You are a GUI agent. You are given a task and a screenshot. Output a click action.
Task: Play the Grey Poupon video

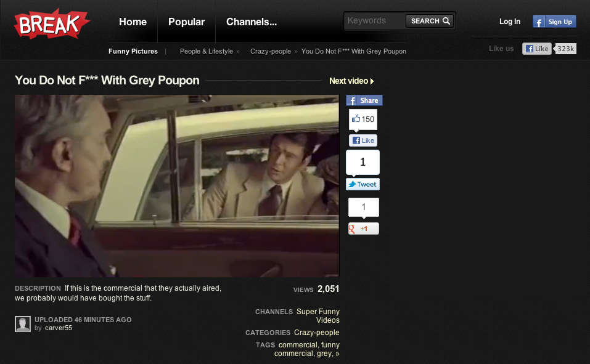(177, 186)
